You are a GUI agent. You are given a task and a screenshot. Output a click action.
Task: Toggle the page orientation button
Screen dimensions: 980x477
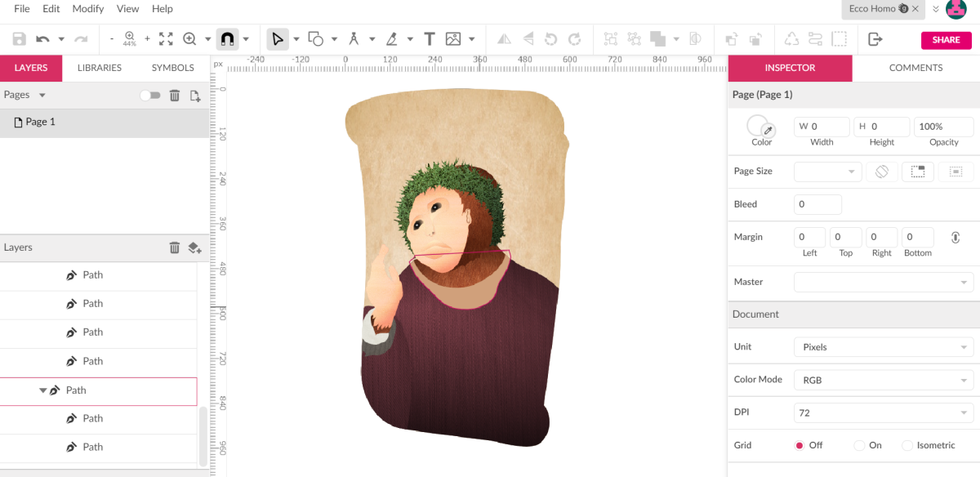pyautogui.click(x=881, y=172)
